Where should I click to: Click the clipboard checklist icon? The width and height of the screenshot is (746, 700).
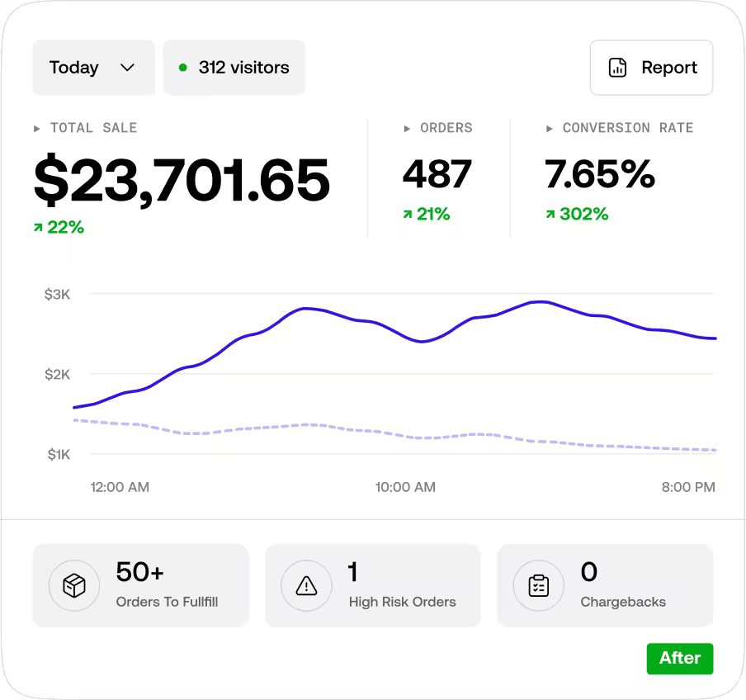[539, 585]
